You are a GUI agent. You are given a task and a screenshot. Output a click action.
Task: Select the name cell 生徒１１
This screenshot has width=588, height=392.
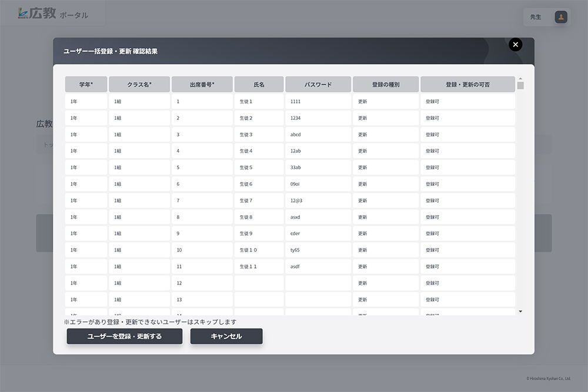coord(259,266)
